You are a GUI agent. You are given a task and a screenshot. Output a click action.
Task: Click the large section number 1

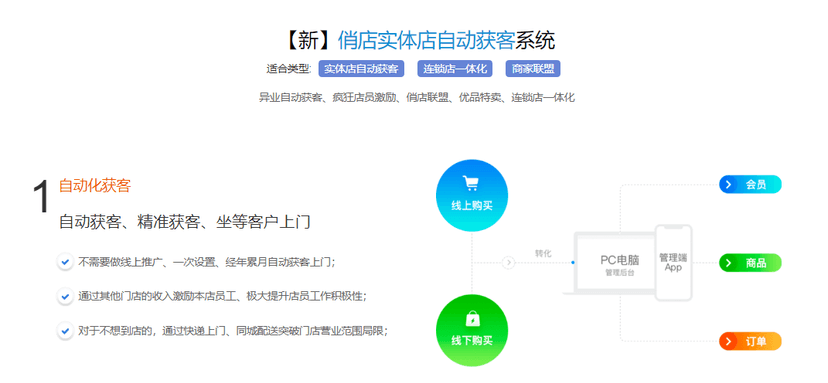[41, 197]
